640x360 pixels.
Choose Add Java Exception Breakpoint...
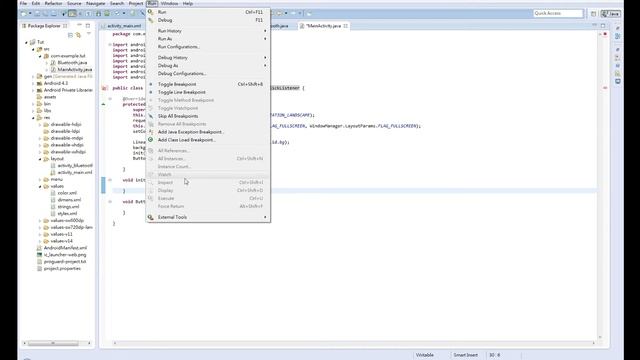click(x=208, y=132)
